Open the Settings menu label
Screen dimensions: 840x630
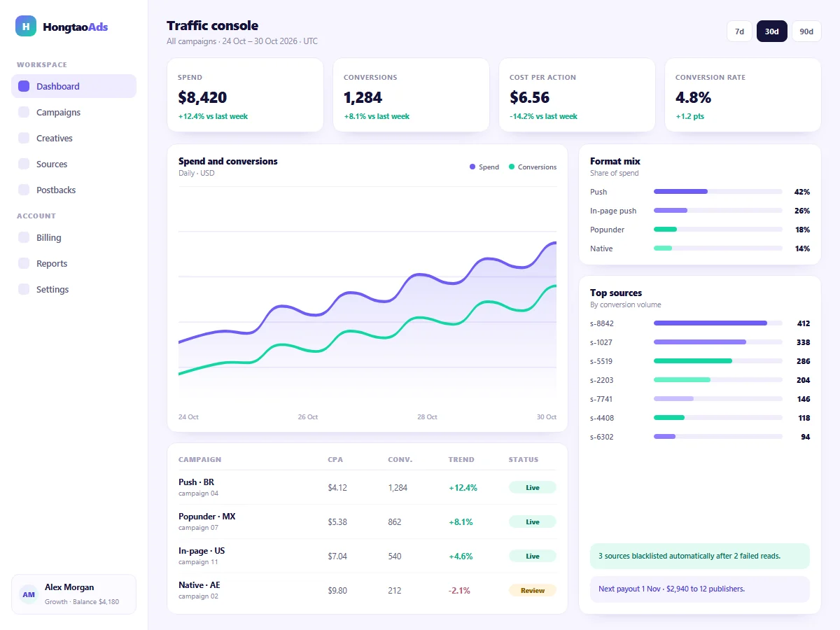point(52,289)
